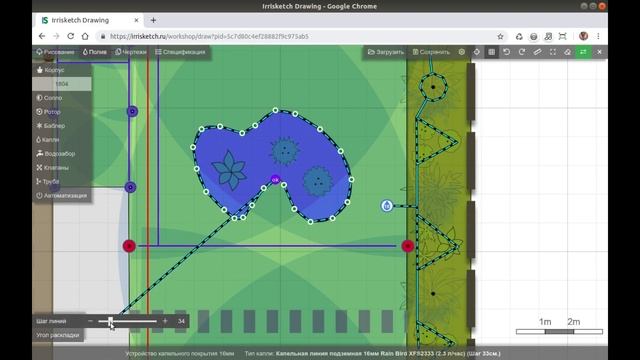Click the 1804 value field under Корпус
Screen dimensions: 640x360
tap(62, 84)
